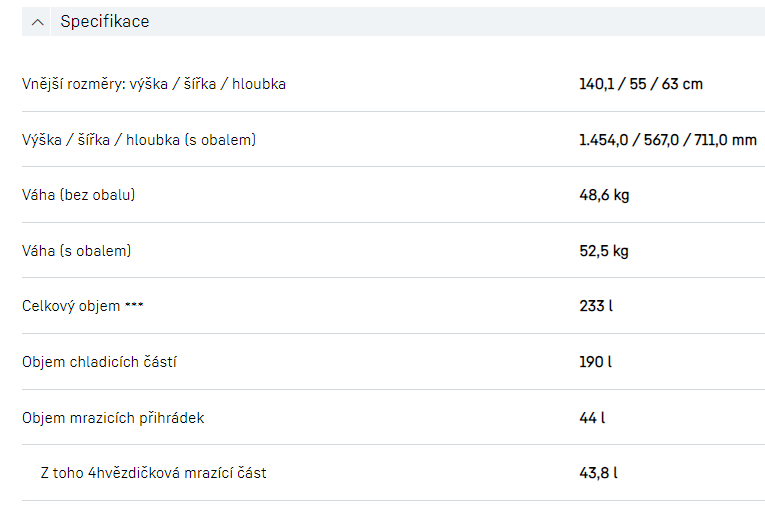
Task: Click the 1.454,0 / 567,0 / 711,0 mm value
Action: [x=667, y=140]
